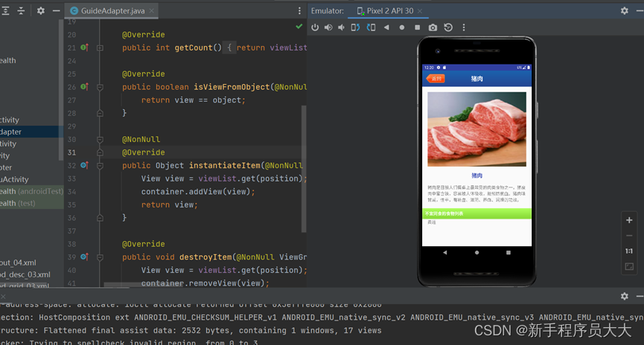644x345 pixels.
Task: Zoom in emulator with plus button
Action: 629,220
